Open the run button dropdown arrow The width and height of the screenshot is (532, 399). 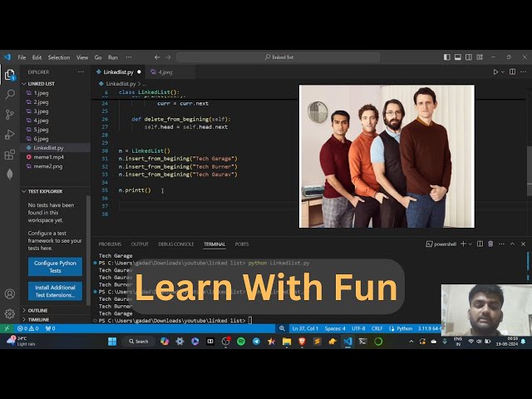click(x=503, y=72)
